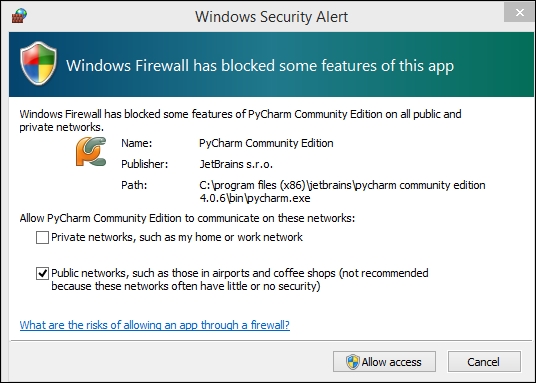The height and width of the screenshot is (383, 536).
Task: Click the Allow access button
Action: coord(384,362)
